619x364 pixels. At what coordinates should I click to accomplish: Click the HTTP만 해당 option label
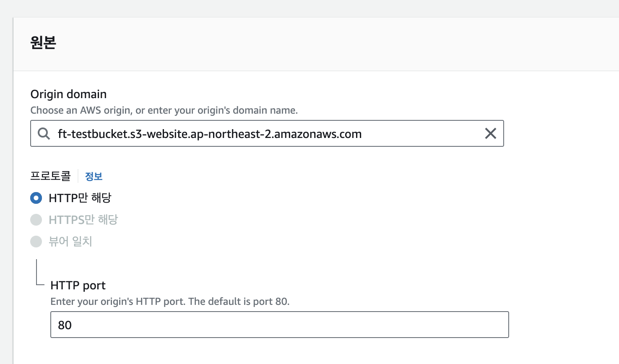(x=80, y=198)
